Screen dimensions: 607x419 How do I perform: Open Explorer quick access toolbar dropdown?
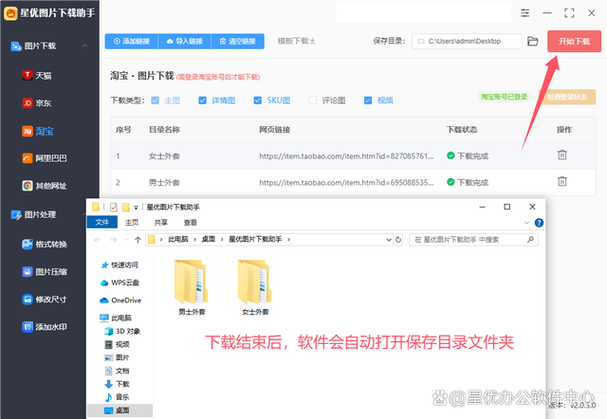pyautogui.click(x=136, y=208)
